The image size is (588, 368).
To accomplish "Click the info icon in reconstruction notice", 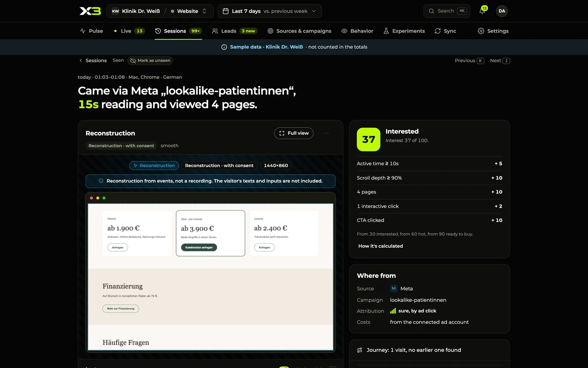I will [101, 181].
